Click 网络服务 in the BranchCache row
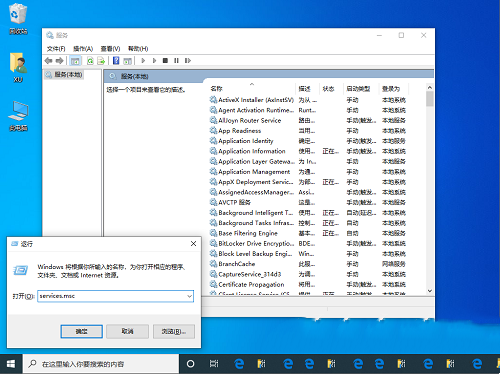 [394, 264]
